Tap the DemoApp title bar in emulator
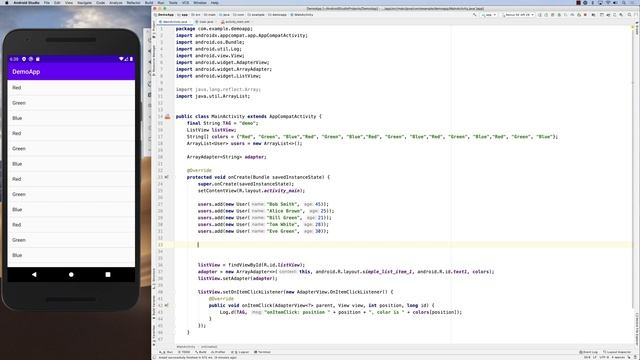The image size is (640, 360). (x=71, y=71)
